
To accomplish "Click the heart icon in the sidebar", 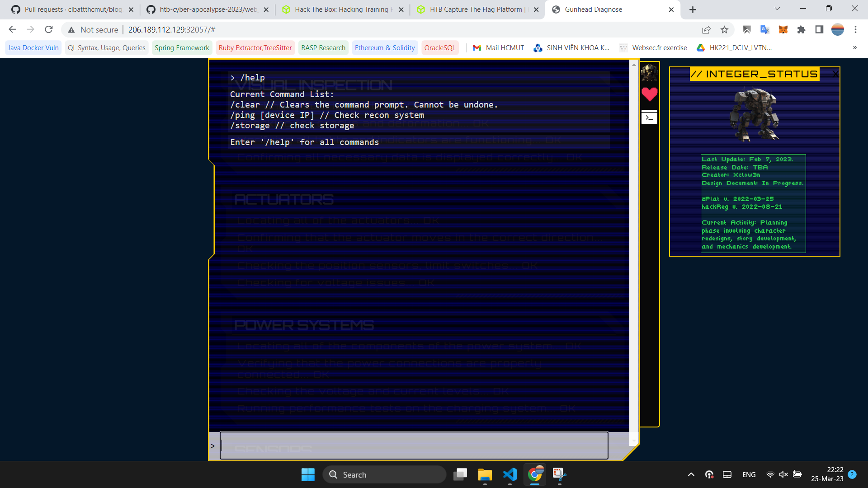I will (x=649, y=94).
